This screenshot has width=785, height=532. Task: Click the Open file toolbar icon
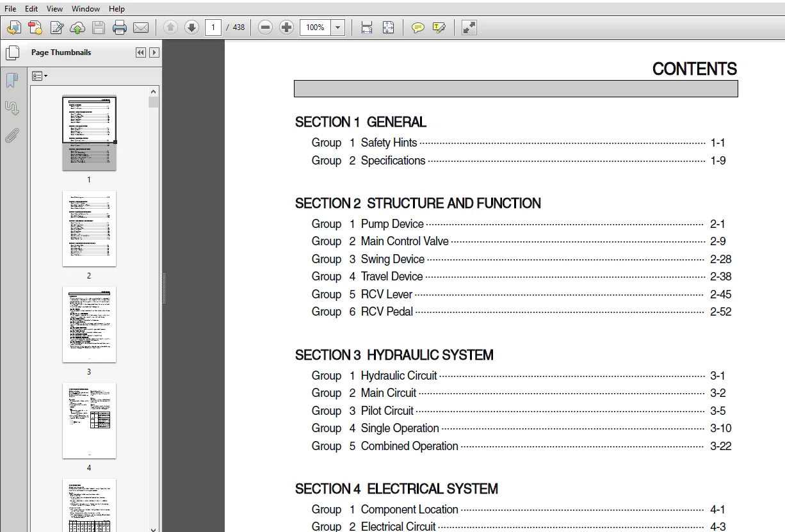(x=14, y=28)
